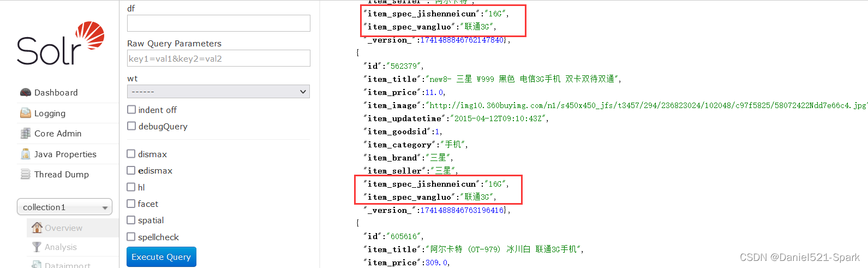Select Analysis for collection1
This screenshot has width=868, height=268.
(61, 247)
